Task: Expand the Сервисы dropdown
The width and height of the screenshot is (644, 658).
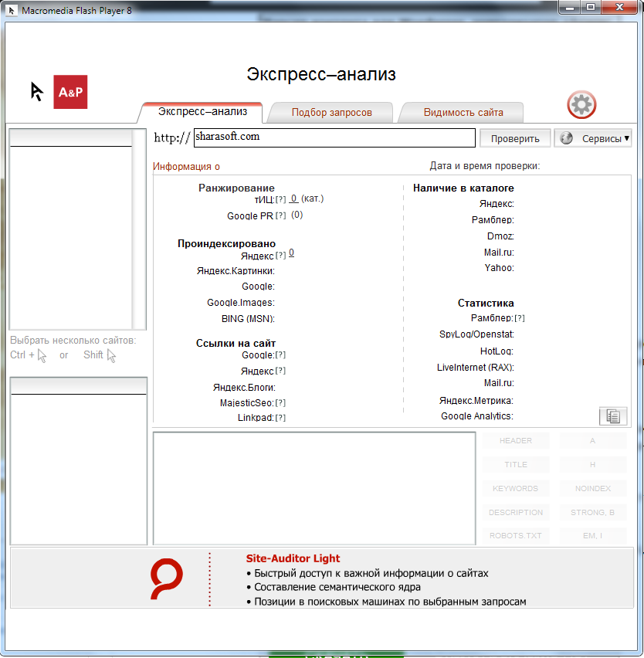Action: tap(593, 138)
